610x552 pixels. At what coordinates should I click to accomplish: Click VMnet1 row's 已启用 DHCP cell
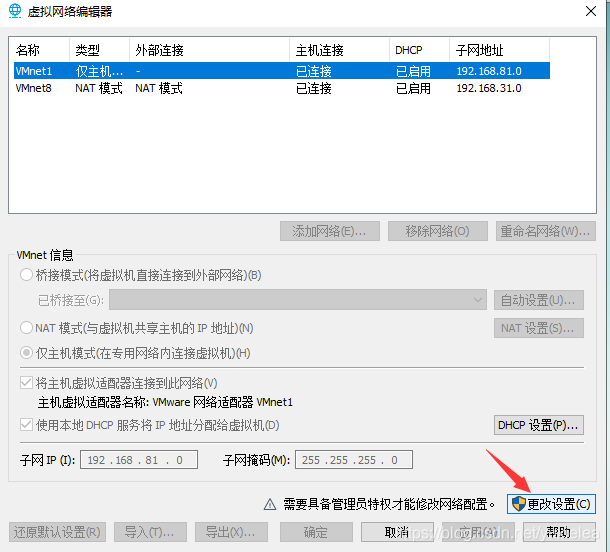pos(413,71)
